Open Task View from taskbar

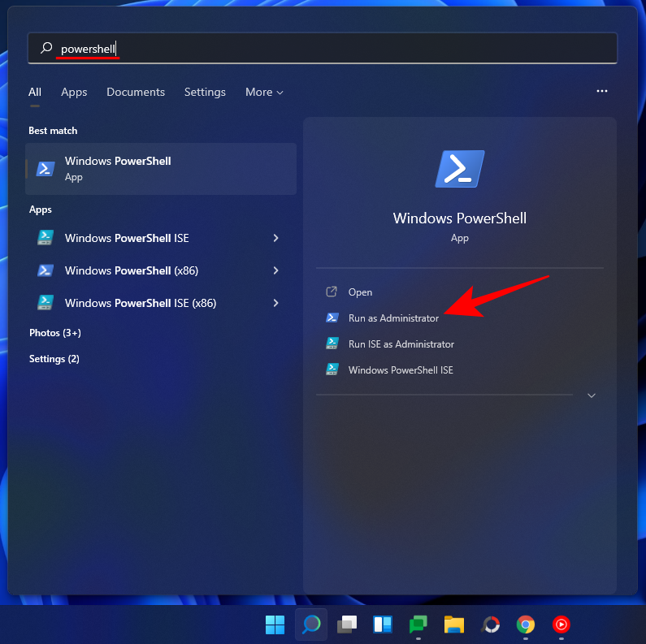click(x=347, y=625)
